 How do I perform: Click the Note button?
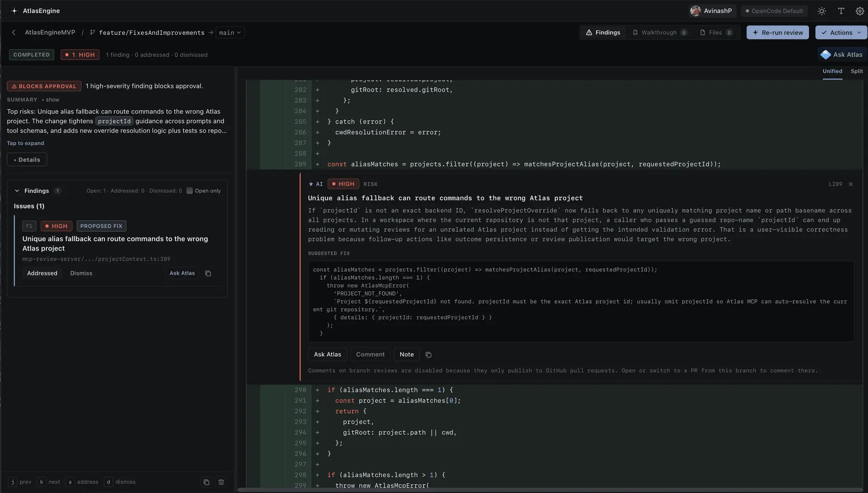pos(406,354)
